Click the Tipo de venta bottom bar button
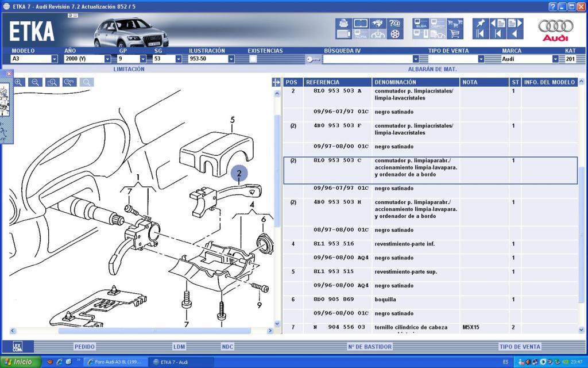 point(520,347)
